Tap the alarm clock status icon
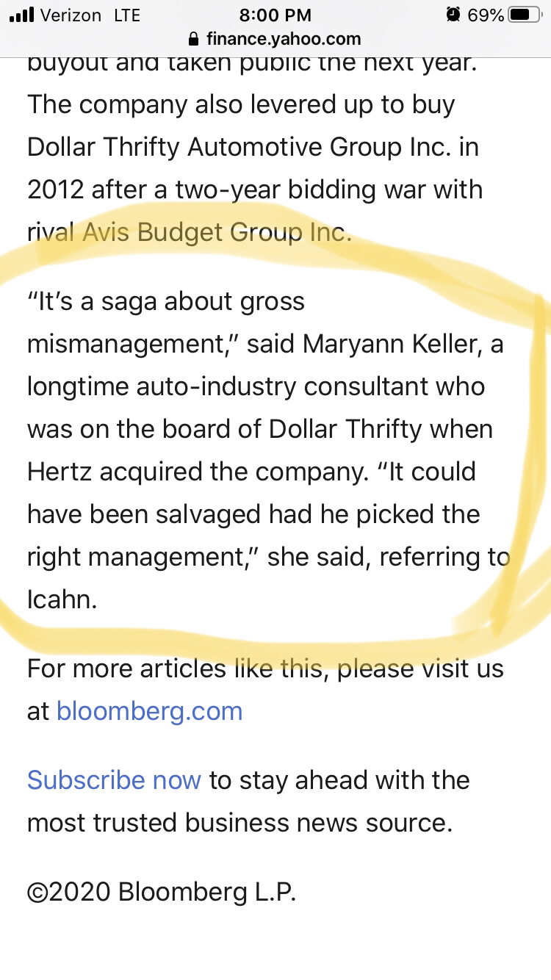 pyautogui.click(x=453, y=15)
